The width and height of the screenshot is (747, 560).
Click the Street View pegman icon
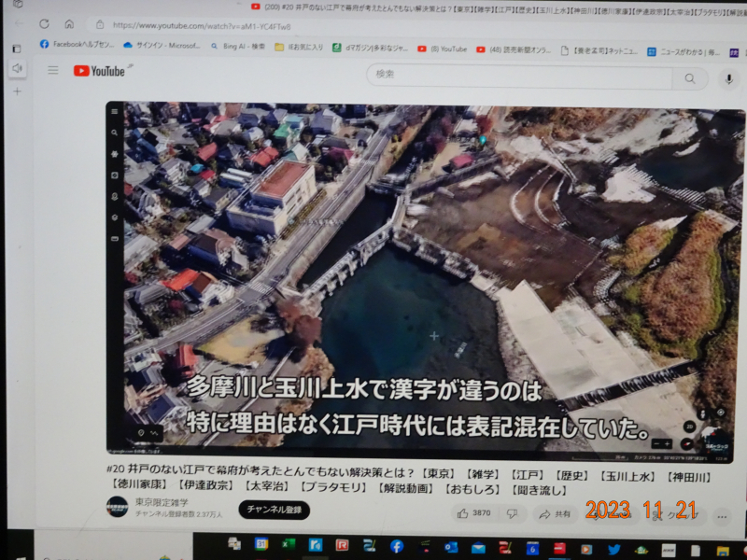(702, 413)
